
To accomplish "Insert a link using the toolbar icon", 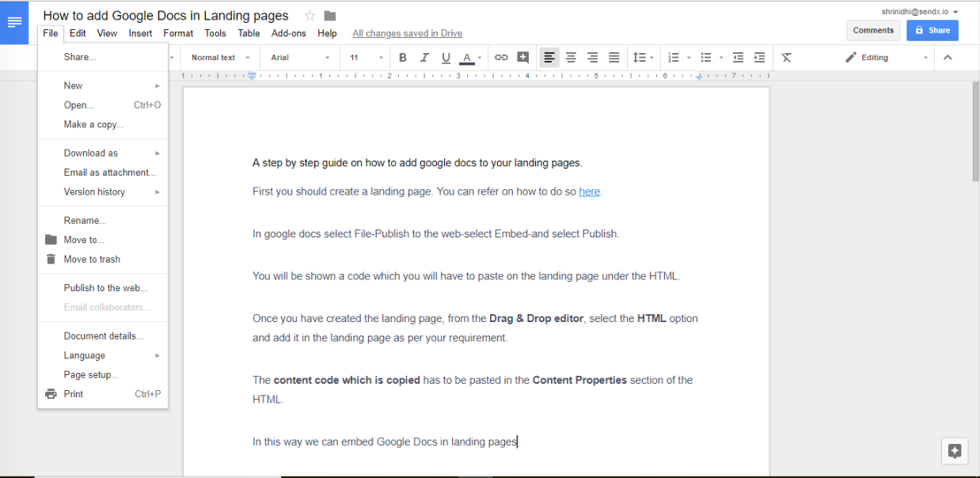I will (501, 58).
